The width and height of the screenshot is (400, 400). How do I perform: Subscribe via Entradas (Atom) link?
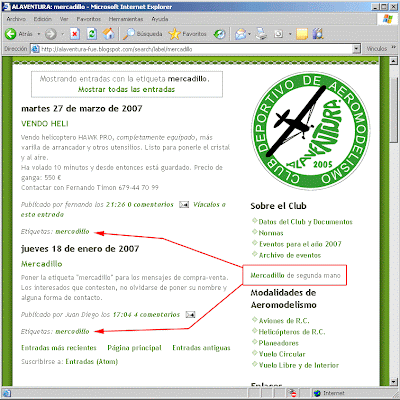point(92,361)
